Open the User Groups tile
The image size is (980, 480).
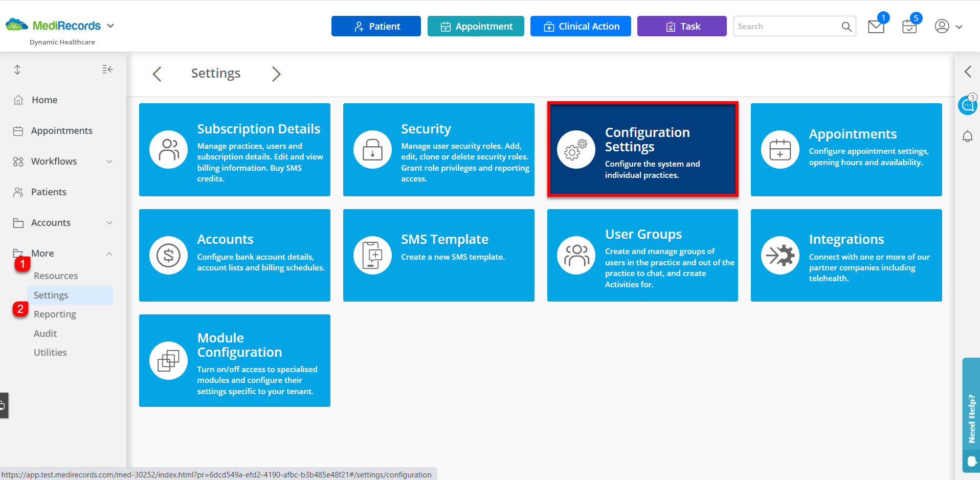point(643,255)
